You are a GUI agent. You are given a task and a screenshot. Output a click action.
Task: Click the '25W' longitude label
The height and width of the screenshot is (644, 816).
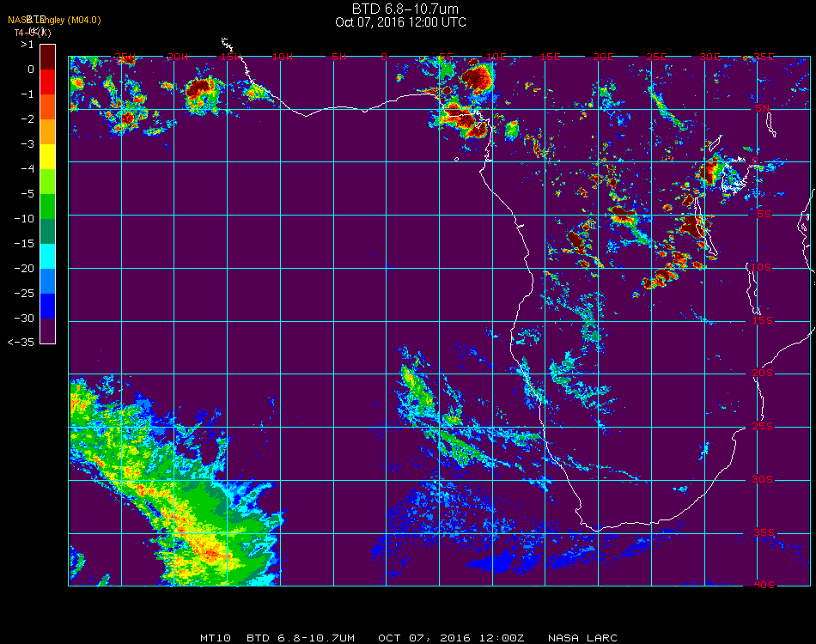pos(125,57)
